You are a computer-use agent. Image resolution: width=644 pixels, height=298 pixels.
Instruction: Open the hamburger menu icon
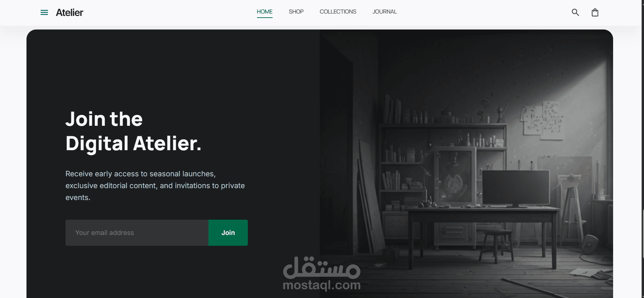point(44,13)
